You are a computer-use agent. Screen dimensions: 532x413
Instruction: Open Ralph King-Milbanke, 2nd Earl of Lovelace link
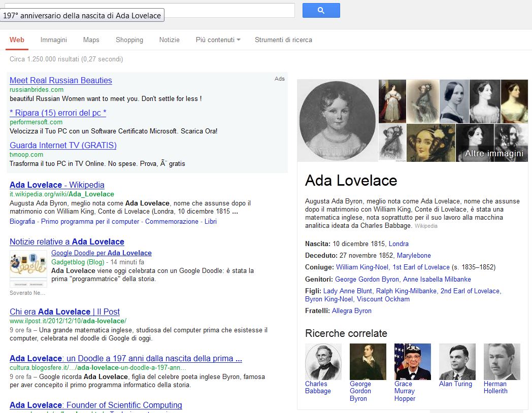(438, 291)
